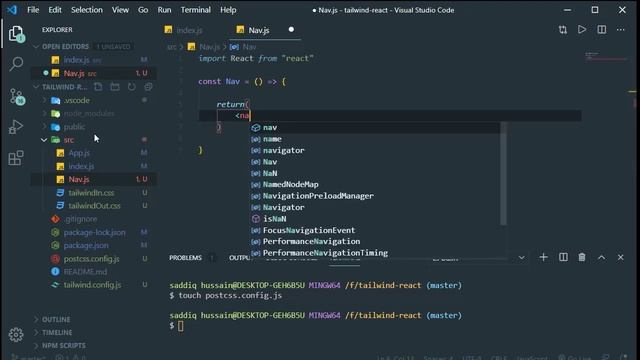Viewport: 640px width, 360px height.
Task: Switch to the index.js editor tab
Action: pyautogui.click(x=189, y=30)
